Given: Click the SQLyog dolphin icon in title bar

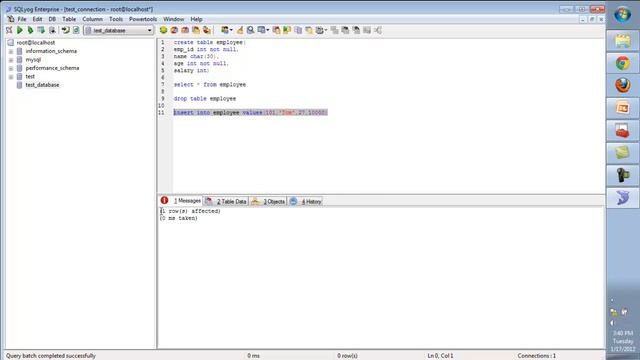Looking at the screenshot, I should (8, 9).
